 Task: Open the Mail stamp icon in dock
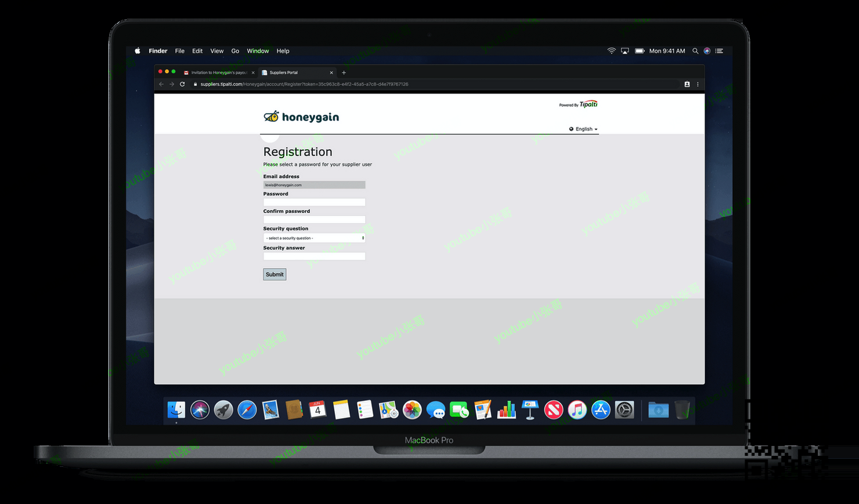pos(270,409)
